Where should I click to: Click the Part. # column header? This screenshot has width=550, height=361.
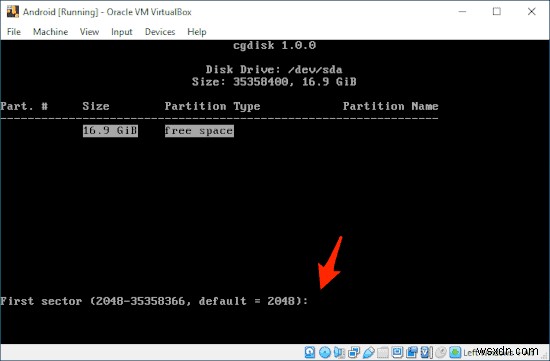click(x=24, y=106)
